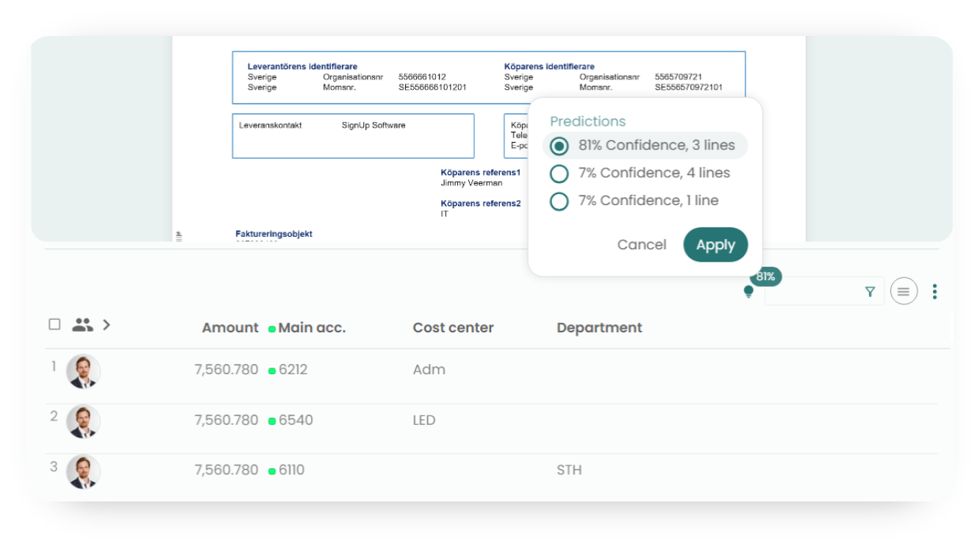Select 81% Confidence, 3 lines option
980x550 pixels.
(x=645, y=146)
